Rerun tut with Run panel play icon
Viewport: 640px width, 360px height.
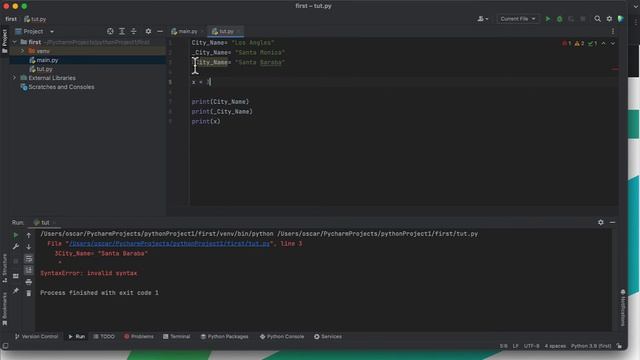(16, 235)
